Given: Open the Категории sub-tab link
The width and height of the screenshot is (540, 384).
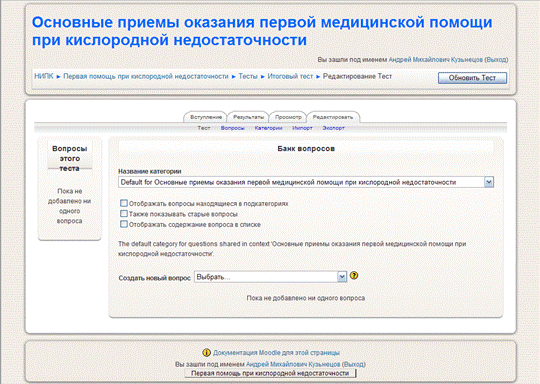Looking at the screenshot, I should point(268,128).
